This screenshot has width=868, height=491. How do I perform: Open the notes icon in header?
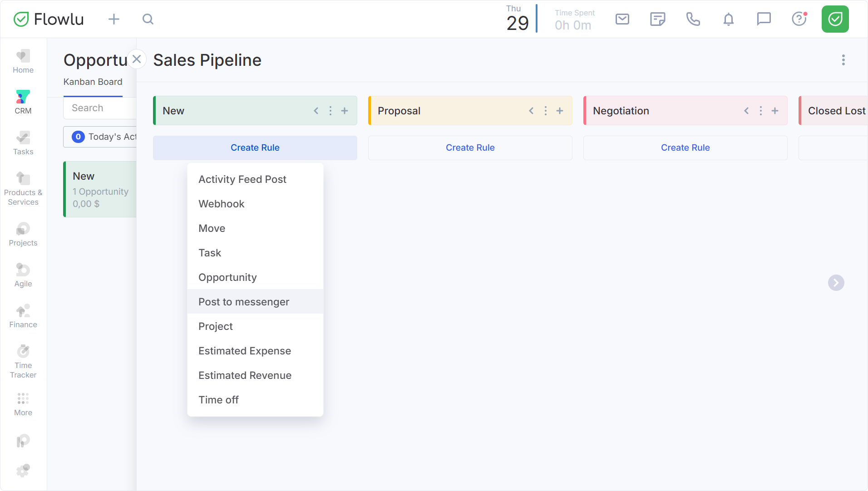[657, 19]
